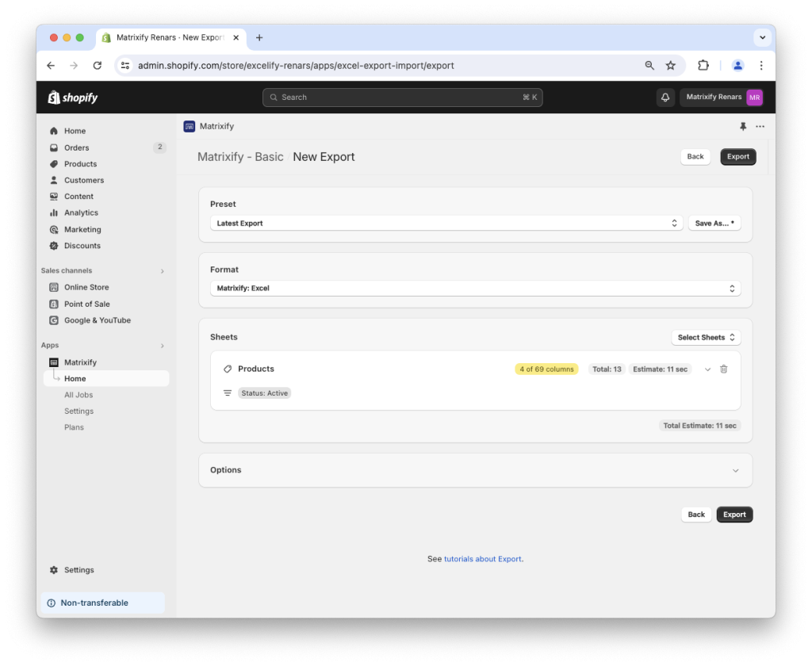Click the Matrixify app icon beside the app title

click(x=189, y=126)
